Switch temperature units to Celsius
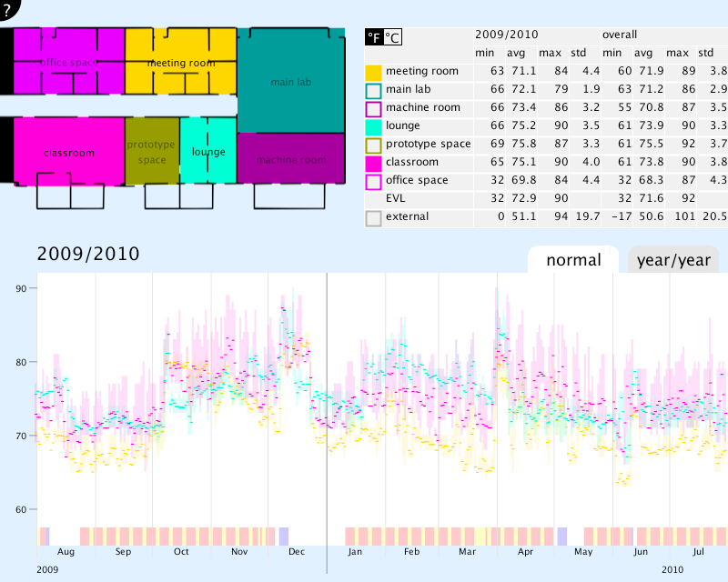 [x=393, y=37]
